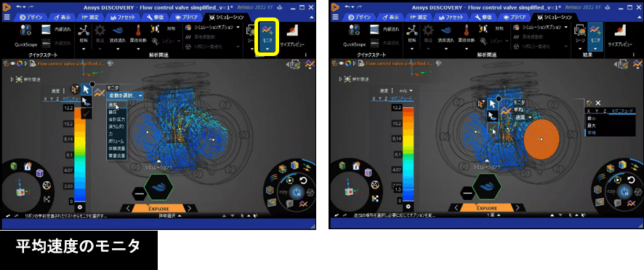Click the gear icon beside the popup's X
644x270 pixels.
pos(589,103)
